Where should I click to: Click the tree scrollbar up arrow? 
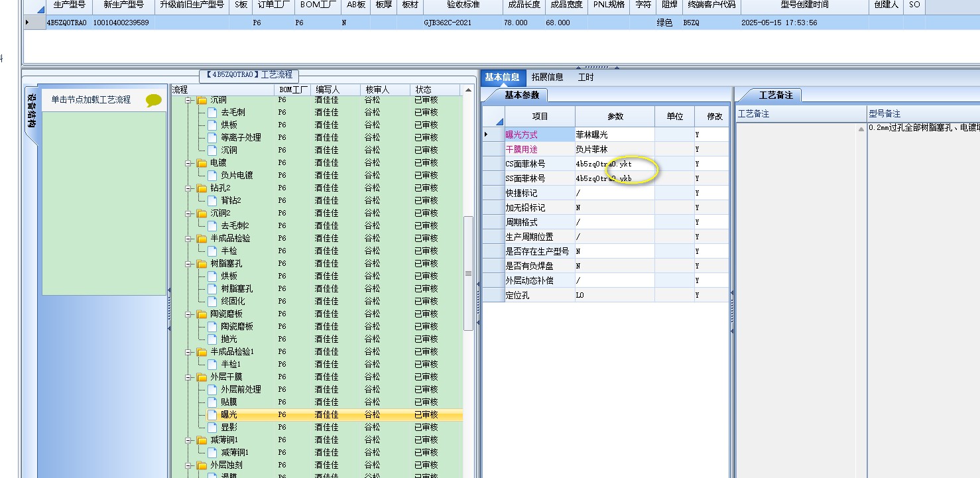(x=468, y=91)
